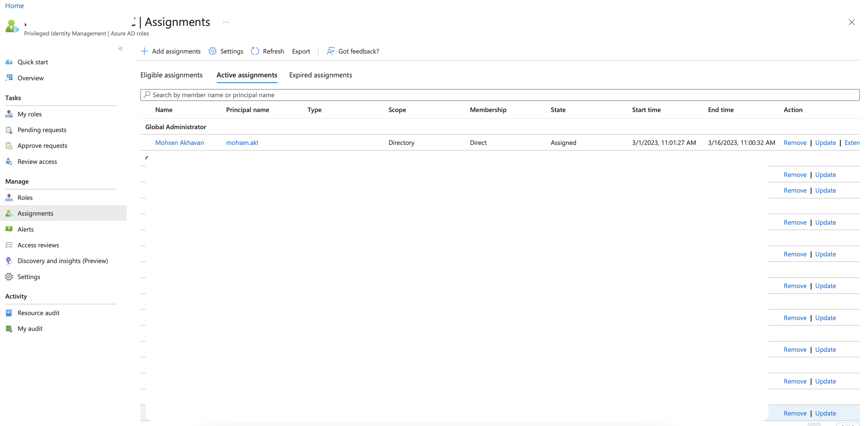The width and height of the screenshot is (868, 426).
Task: Click Remove for Mohsen Akhavan row
Action: click(x=795, y=143)
